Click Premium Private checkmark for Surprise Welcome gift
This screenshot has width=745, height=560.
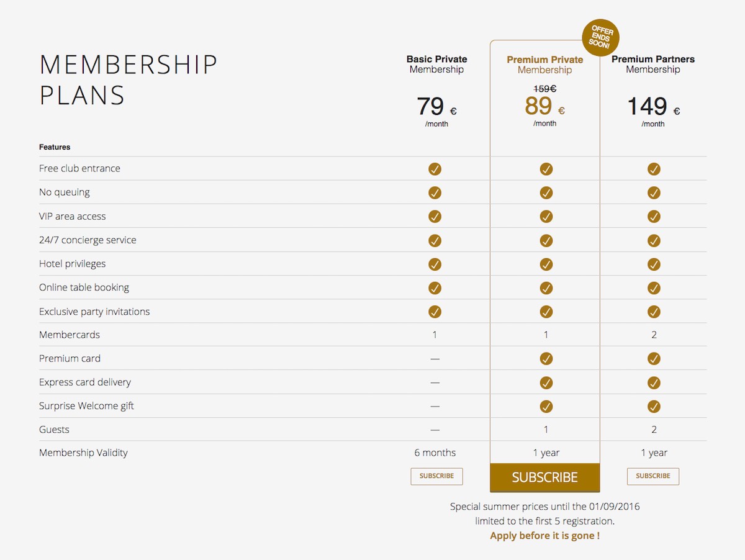[x=546, y=406]
